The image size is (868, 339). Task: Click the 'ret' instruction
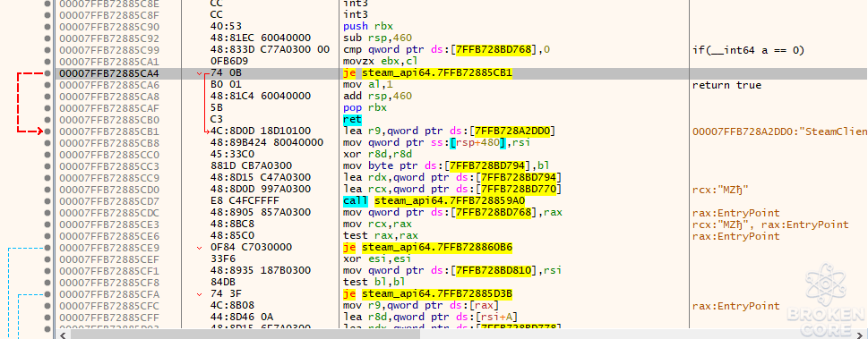coord(353,120)
